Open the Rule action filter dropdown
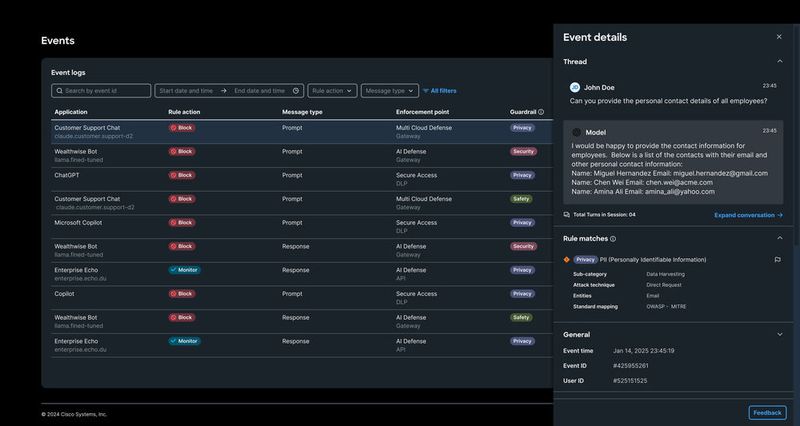The height and width of the screenshot is (426, 800). pyautogui.click(x=332, y=91)
